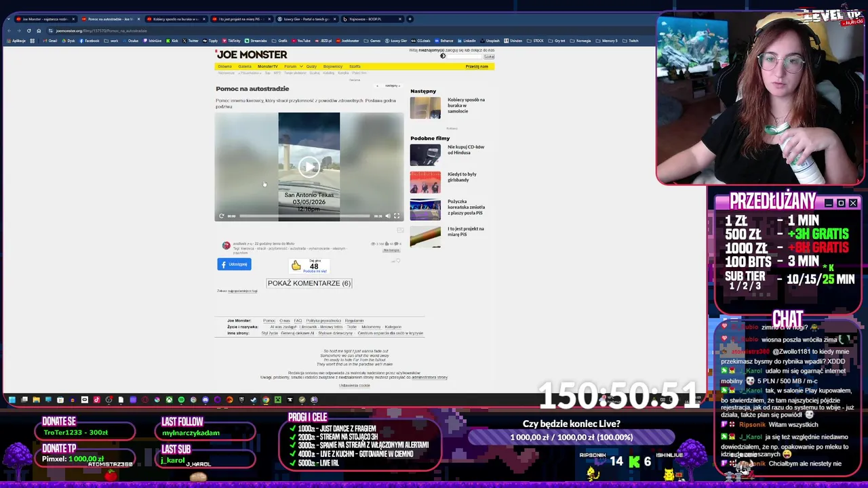Viewport: 868px width, 488px height.
Task: Open the MonsterTV menu item
Action: [x=268, y=66]
